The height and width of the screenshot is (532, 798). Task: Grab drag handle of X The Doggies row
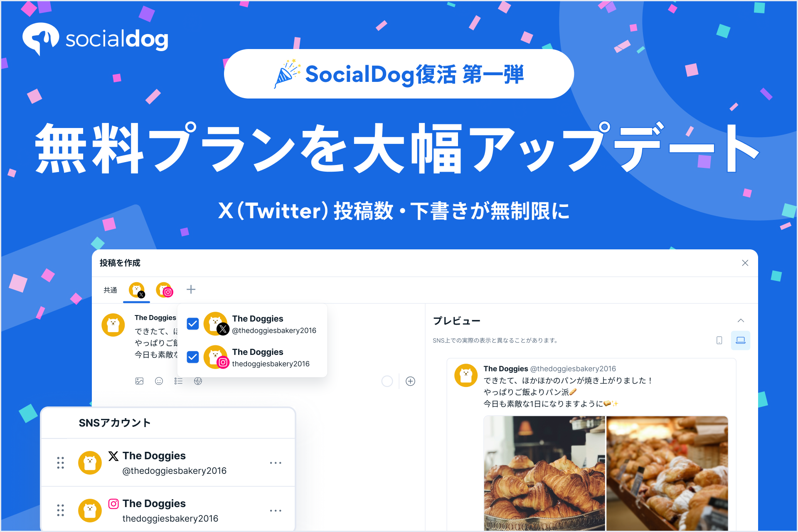tap(61, 463)
